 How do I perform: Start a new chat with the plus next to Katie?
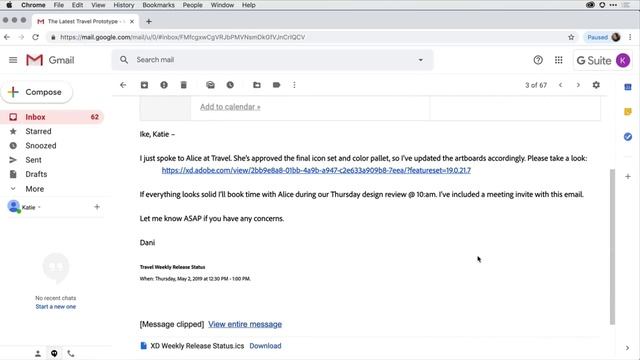tap(97, 207)
